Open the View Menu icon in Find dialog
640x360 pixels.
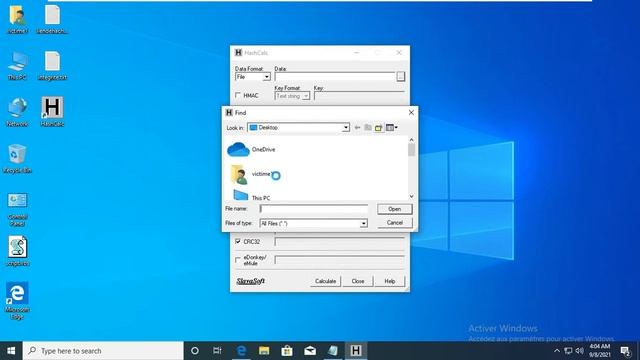(391, 128)
